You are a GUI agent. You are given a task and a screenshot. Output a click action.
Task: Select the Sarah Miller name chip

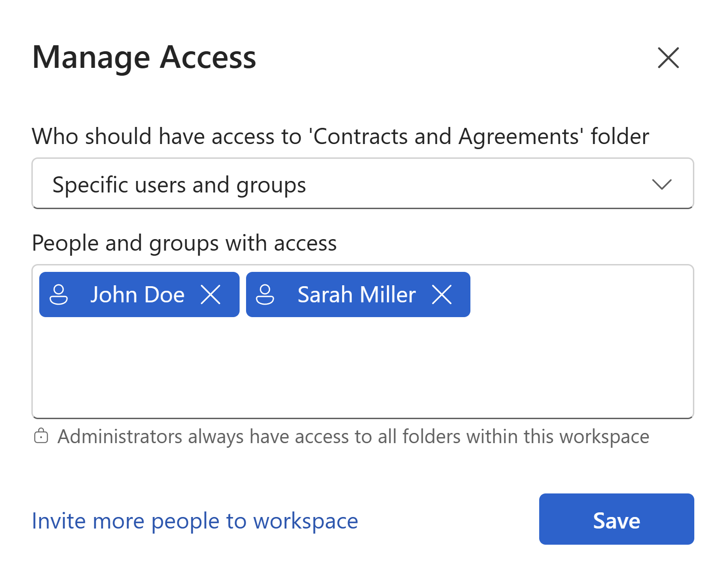coord(358,295)
